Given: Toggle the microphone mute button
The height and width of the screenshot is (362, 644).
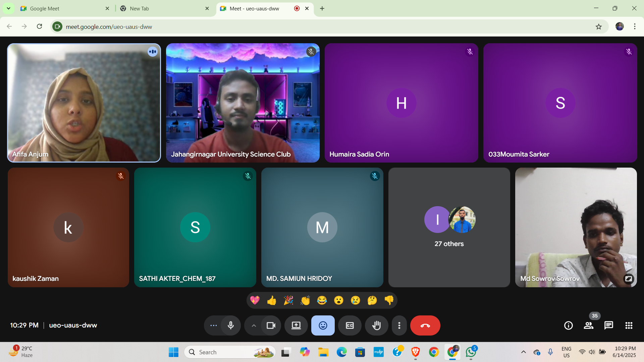Looking at the screenshot, I should coord(231,325).
